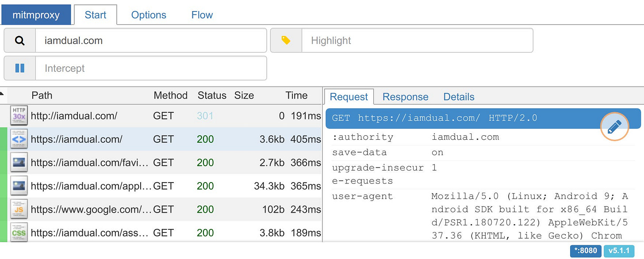Click the Highlight input field
Screen dimensions: 644x259
417,41
